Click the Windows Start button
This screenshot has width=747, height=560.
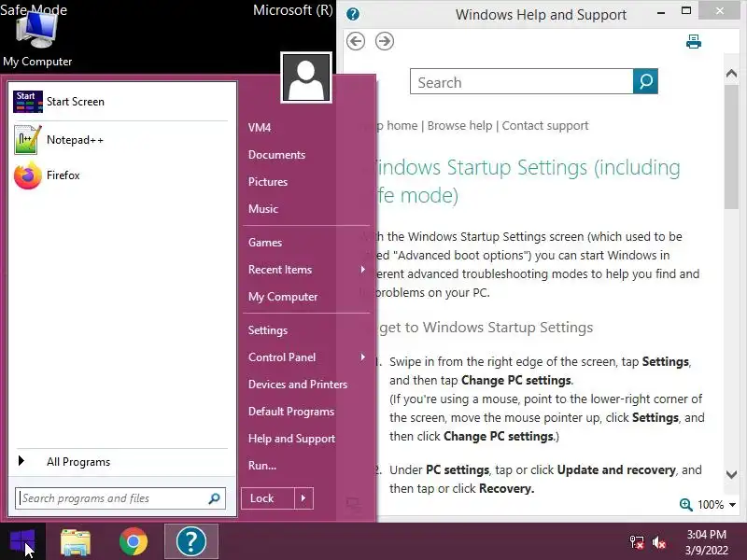[x=22, y=541]
